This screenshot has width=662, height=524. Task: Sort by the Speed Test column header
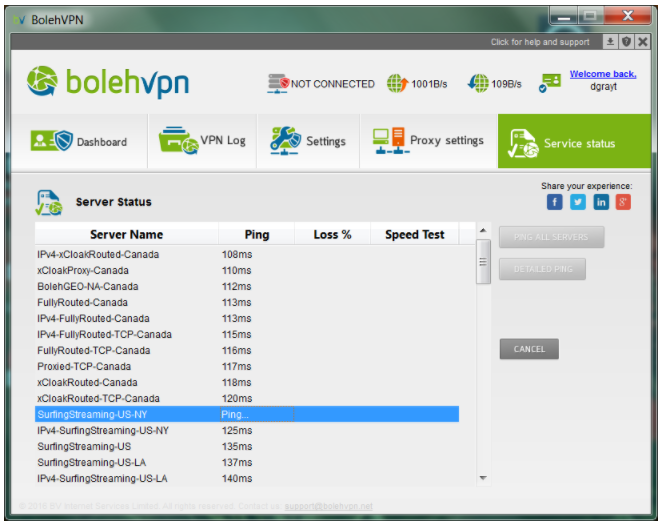coord(415,234)
